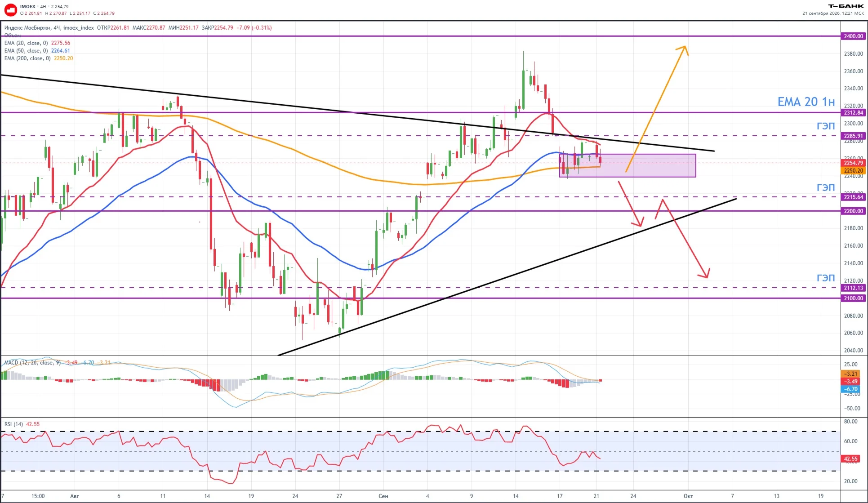Click the 20.00 tick on RSI axis
868x503 pixels.
pyautogui.click(x=851, y=481)
